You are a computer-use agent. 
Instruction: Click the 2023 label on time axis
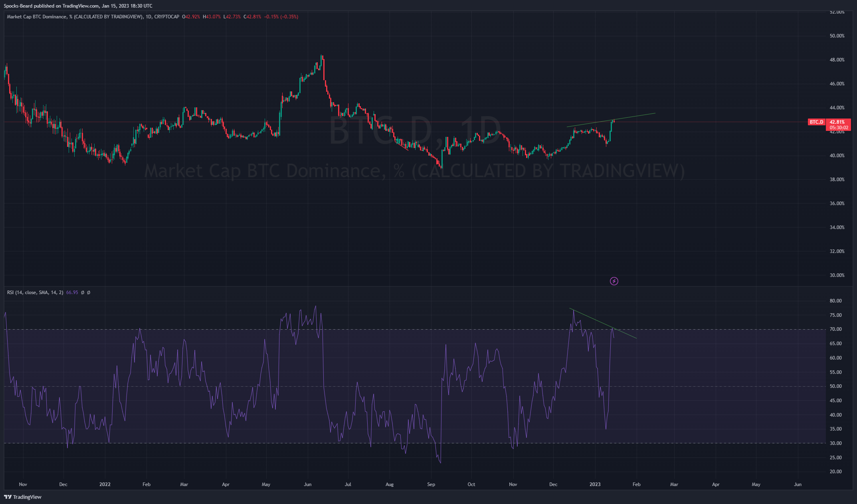[x=595, y=484]
